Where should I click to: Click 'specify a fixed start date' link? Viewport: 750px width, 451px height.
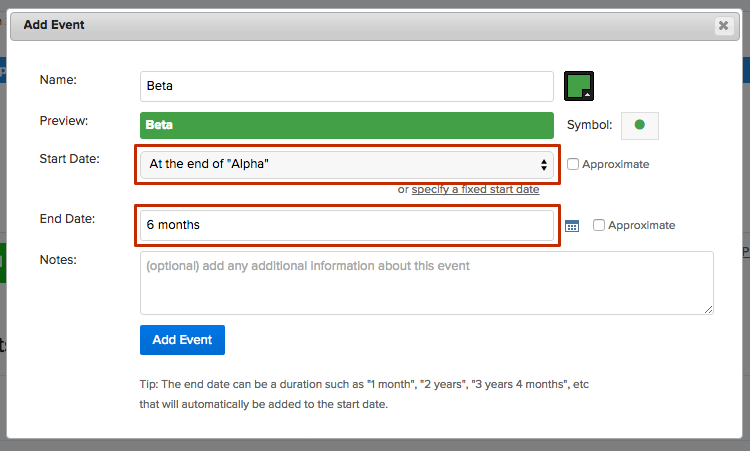click(475, 189)
